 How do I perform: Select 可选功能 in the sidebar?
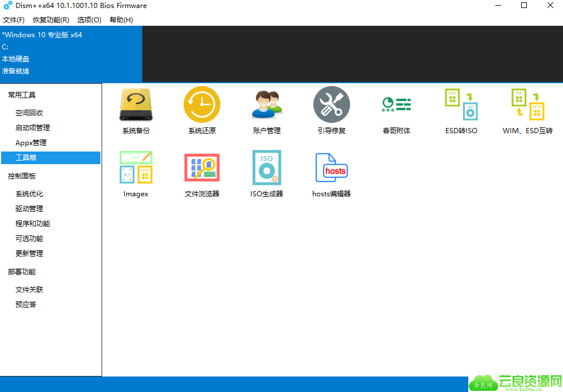click(x=29, y=238)
